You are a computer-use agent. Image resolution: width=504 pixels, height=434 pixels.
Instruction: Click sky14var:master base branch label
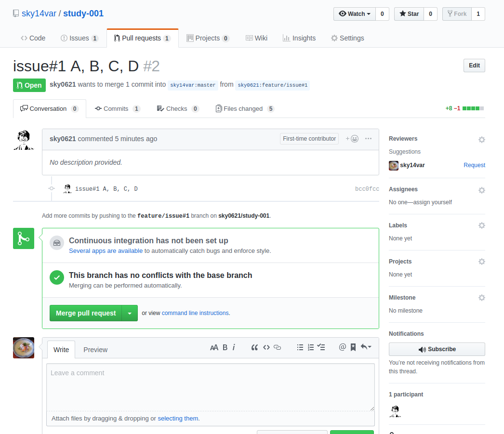[193, 85]
